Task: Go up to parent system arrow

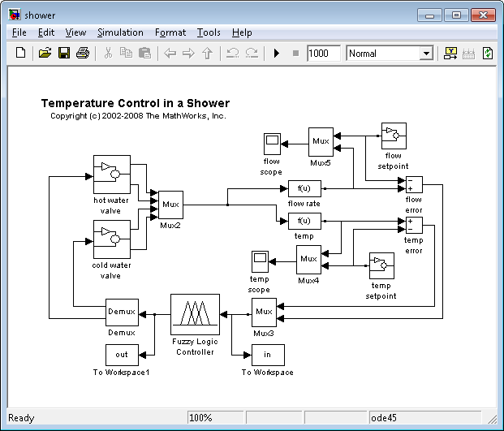Action: [208, 53]
